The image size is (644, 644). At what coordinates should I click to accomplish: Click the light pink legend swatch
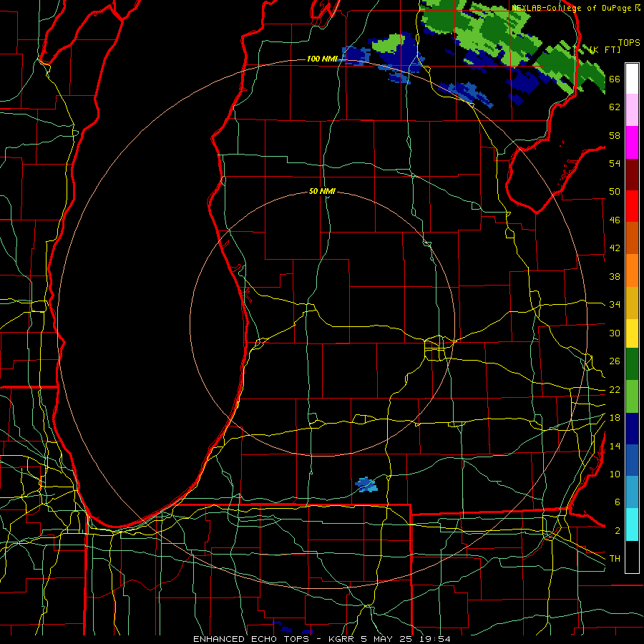[632, 109]
